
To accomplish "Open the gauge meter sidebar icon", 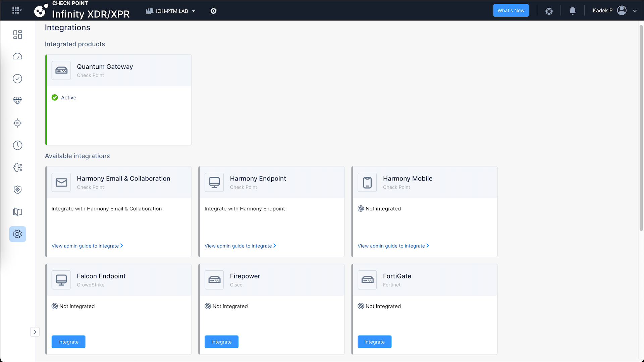I will [17, 56].
